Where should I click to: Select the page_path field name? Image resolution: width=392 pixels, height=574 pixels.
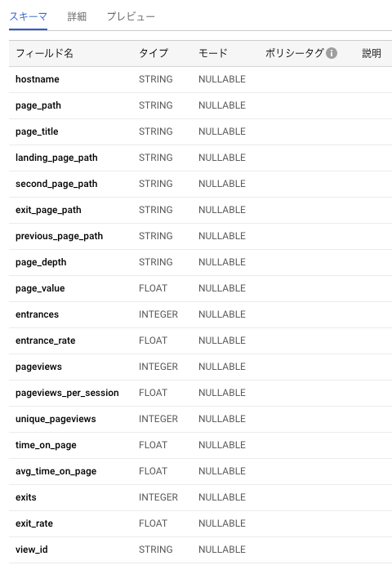(x=38, y=105)
